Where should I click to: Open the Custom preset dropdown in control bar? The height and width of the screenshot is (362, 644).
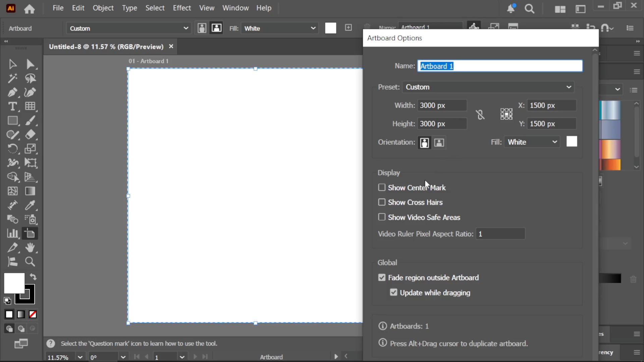click(x=129, y=28)
